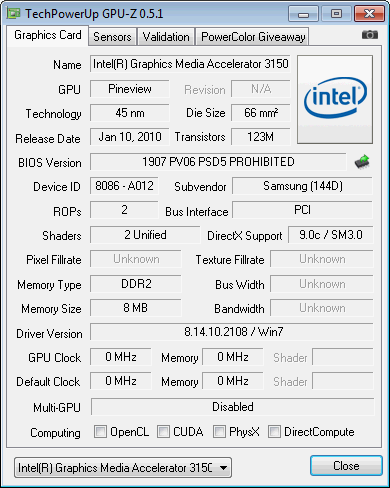Open the Validation tab

[x=166, y=37]
